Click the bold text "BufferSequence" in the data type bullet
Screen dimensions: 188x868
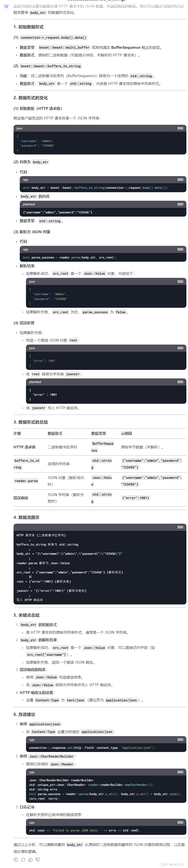click(x=126, y=47)
